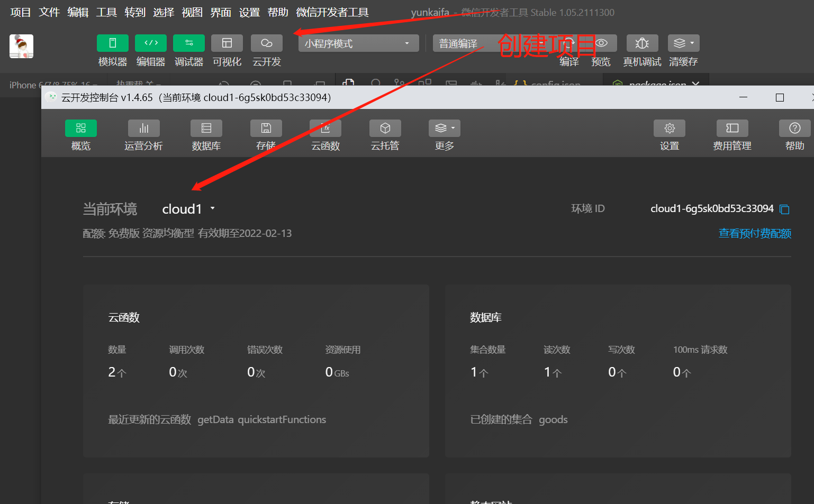This screenshot has height=504, width=814.
Task: Open the 云开发 cloud development button
Action: [267, 43]
